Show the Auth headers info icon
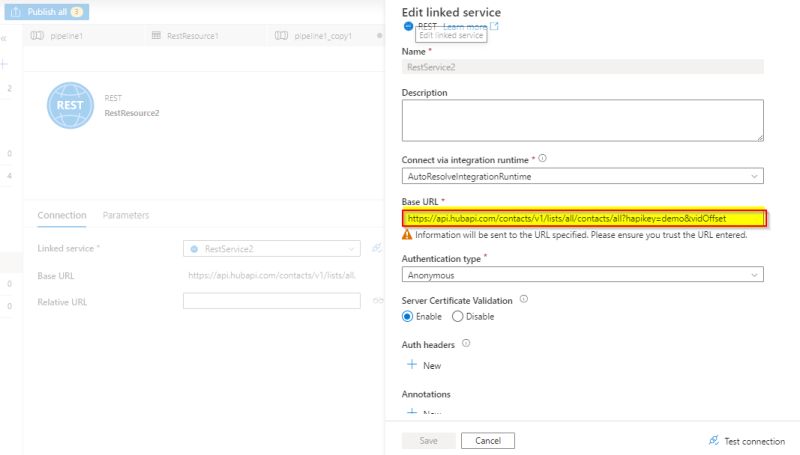 coord(466,343)
